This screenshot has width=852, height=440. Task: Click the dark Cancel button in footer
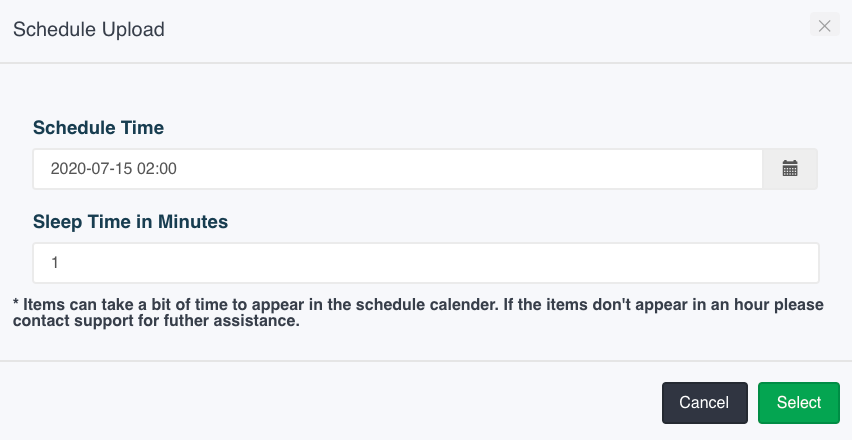[705, 403]
